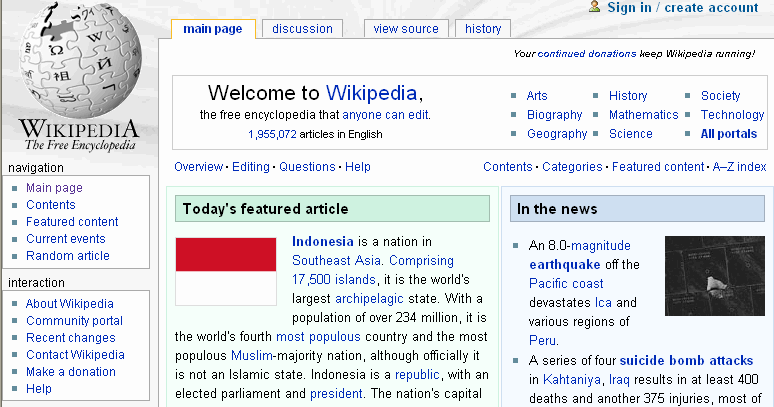Open the Biography portal
Image resolution: width=774 pixels, height=407 pixels.
point(554,115)
